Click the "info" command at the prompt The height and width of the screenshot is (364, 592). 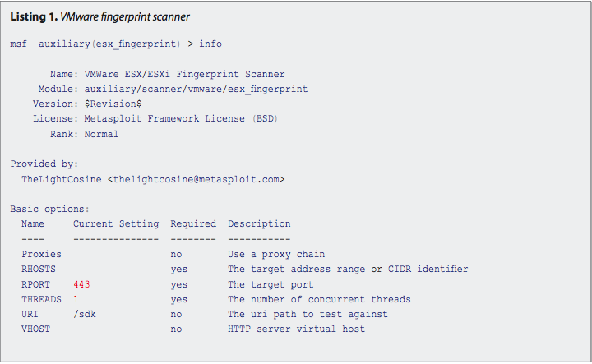210,44
